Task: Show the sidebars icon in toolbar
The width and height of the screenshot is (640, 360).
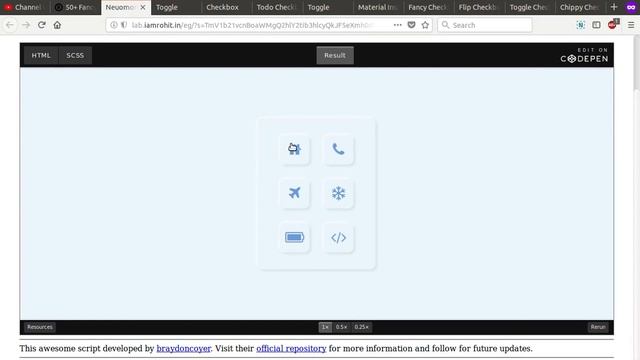Action: (x=596, y=25)
